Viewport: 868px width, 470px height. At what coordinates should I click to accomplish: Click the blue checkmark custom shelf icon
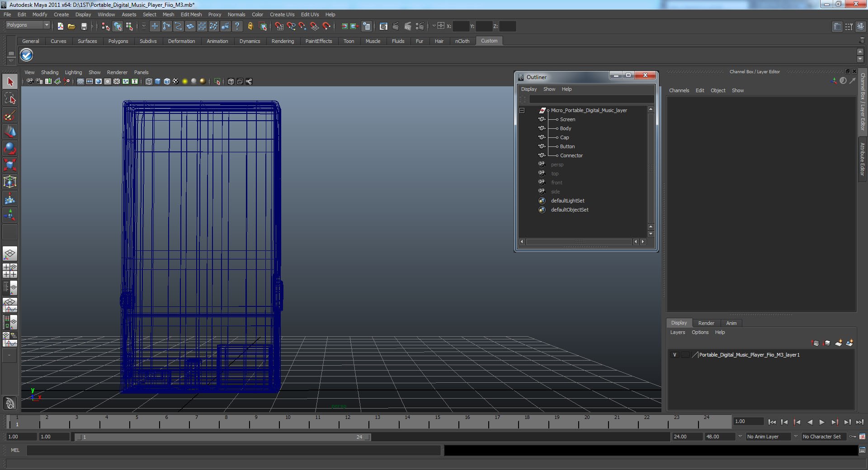[27, 55]
